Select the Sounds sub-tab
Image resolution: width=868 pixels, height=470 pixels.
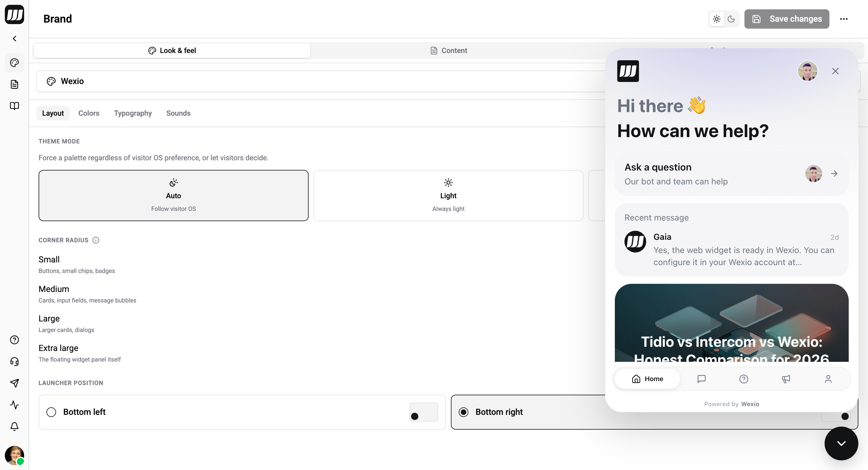pyautogui.click(x=178, y=113)
